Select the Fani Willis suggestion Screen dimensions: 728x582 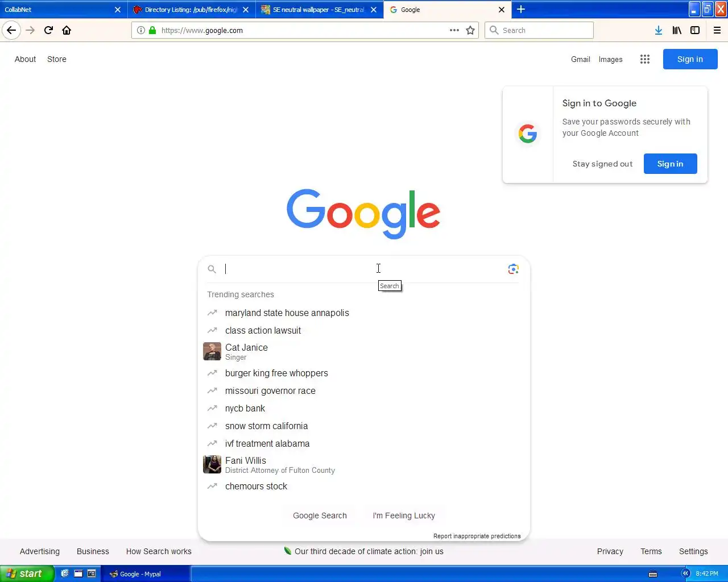pyautogui.click(x=364, y=465)
